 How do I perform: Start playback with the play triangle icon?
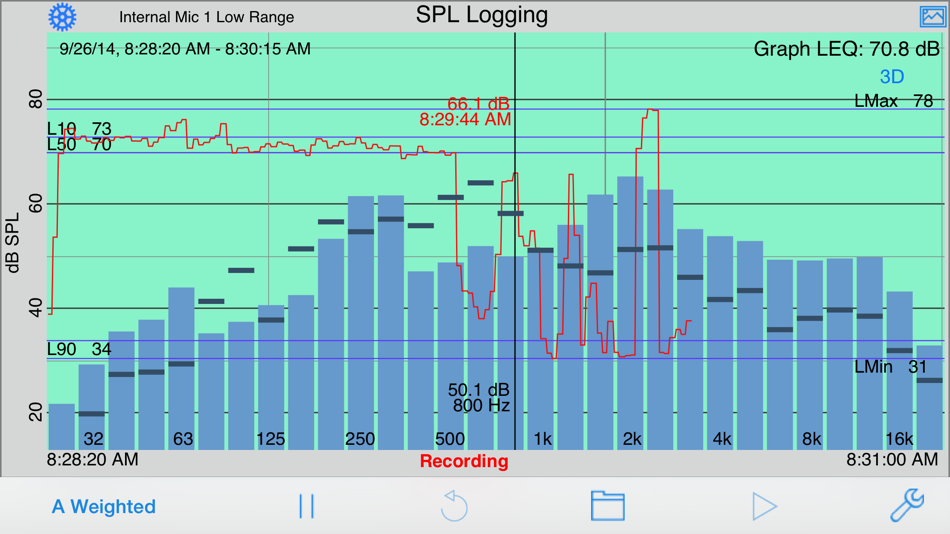tap(764, 506)
